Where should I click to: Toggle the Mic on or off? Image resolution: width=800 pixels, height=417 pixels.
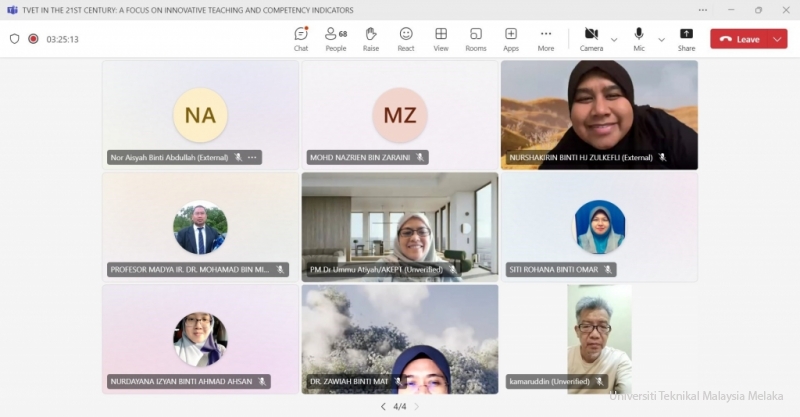click(639, 38)
